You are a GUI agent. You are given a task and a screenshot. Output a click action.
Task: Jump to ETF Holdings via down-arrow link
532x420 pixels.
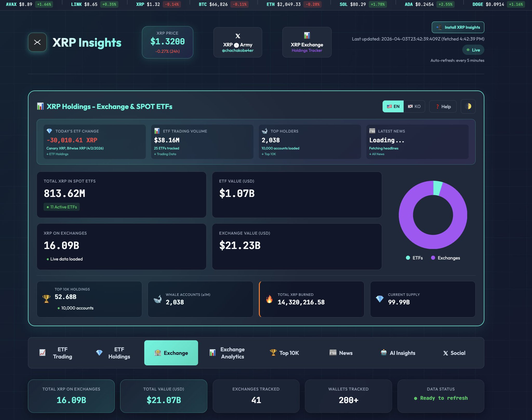[57, 154]
